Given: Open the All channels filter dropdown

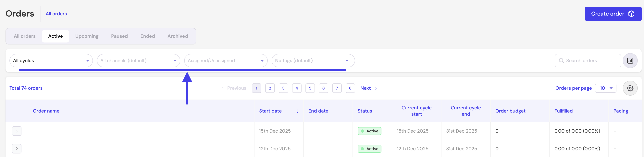Looking at the screenshot, I should click(138, 61).
